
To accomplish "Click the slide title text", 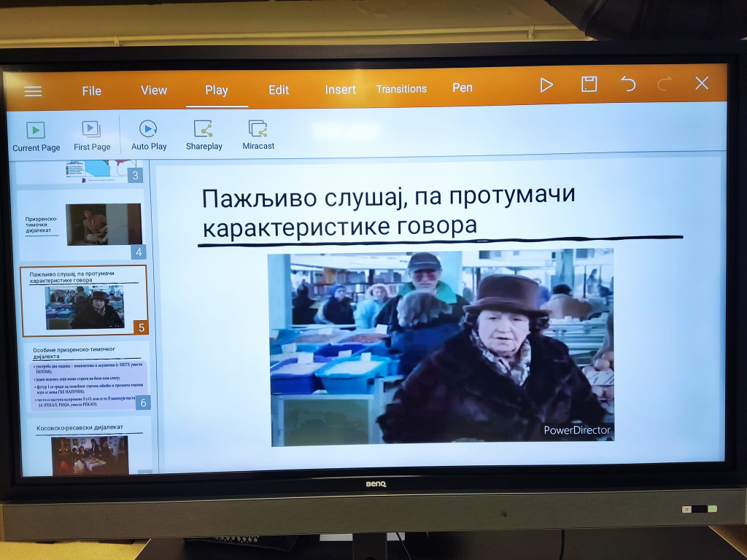I will [389, 211].
